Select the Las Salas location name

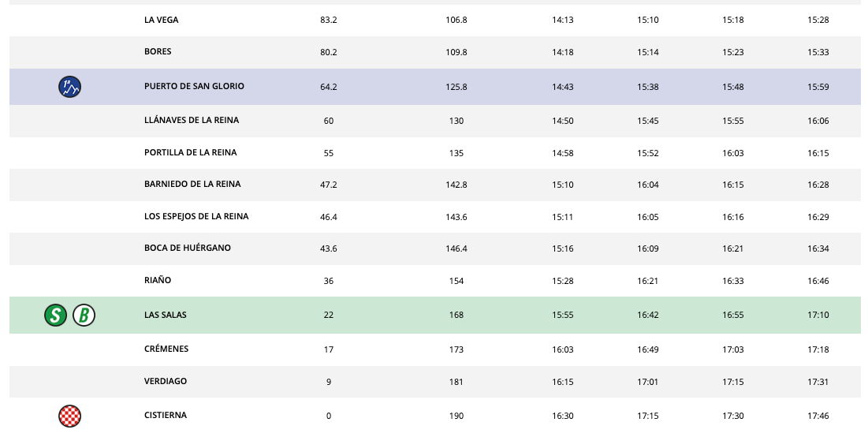[x=166, y=316]
